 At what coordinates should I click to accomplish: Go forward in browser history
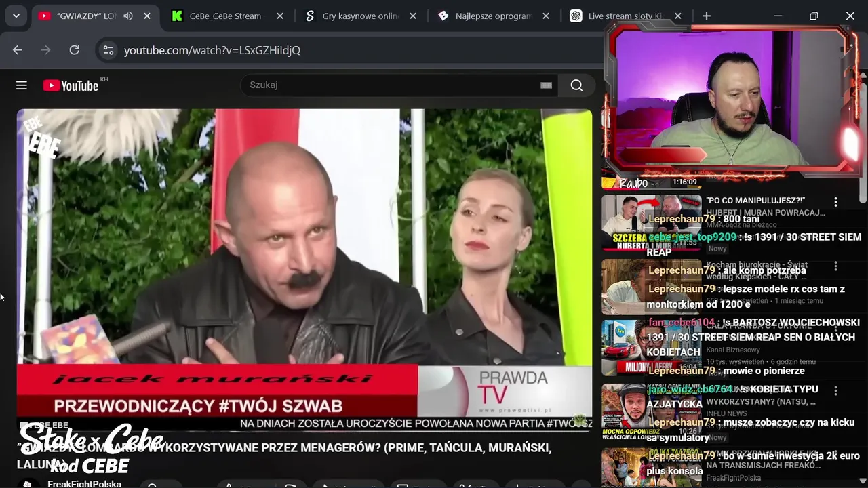pyautogui.click(x=46, y=50)
